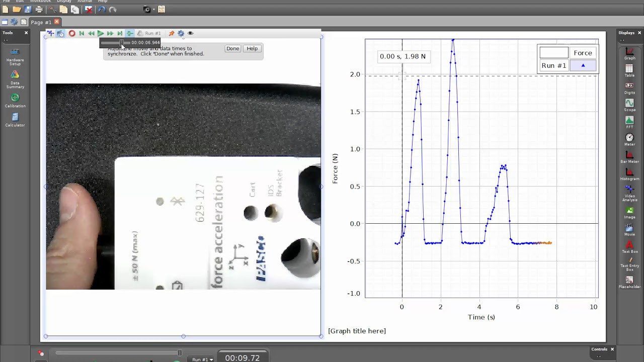644x362 pixels.
Task: Add a Video Analysis display
Action: (x=629, y=193)
